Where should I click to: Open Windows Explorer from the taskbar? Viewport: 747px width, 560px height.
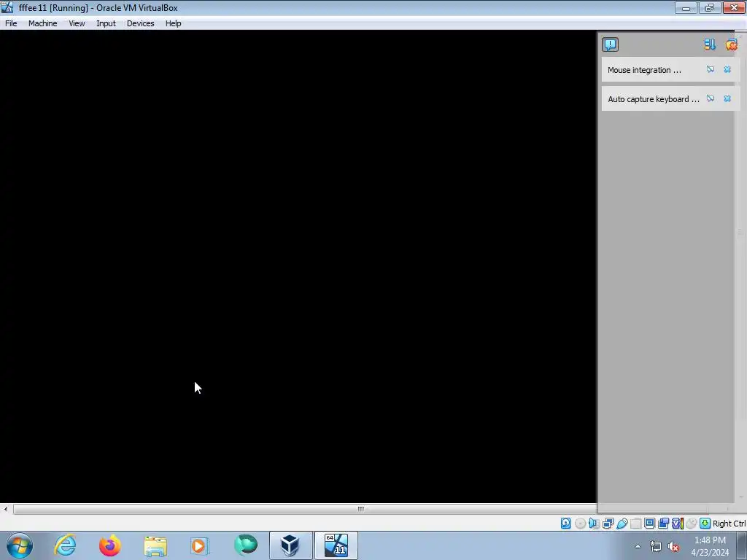click(155, 545)
